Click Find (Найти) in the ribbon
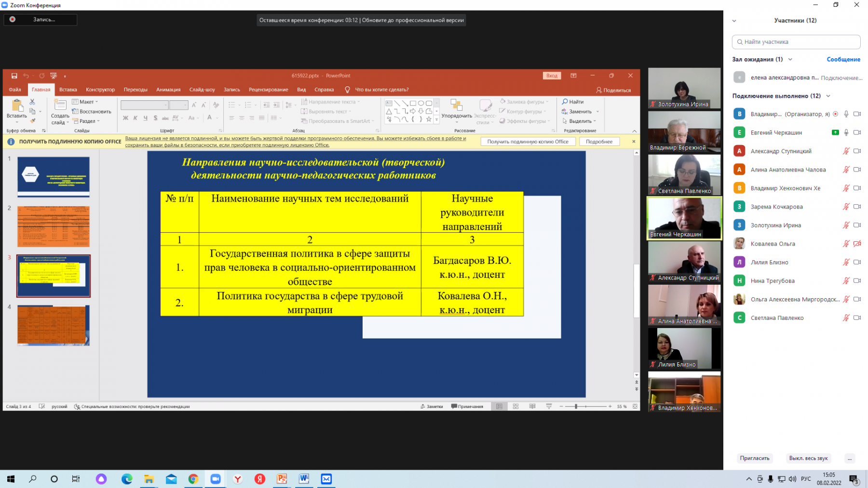 point(572,102)
